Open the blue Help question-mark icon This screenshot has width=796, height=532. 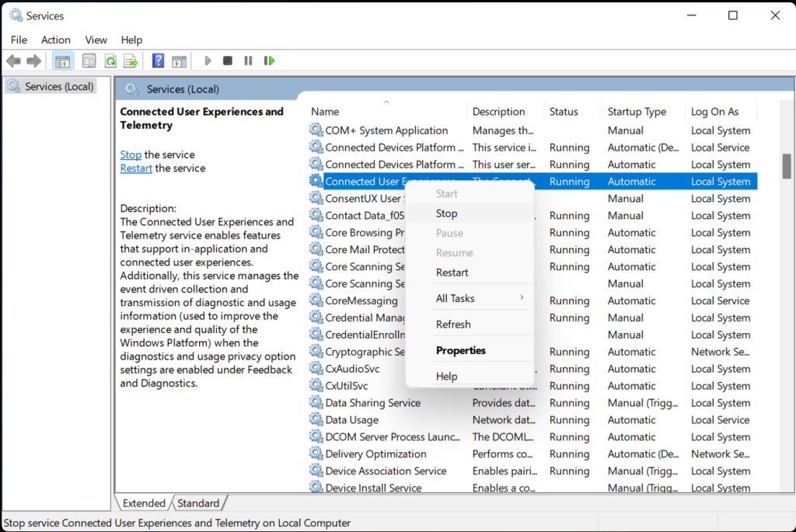pos(158,61)
